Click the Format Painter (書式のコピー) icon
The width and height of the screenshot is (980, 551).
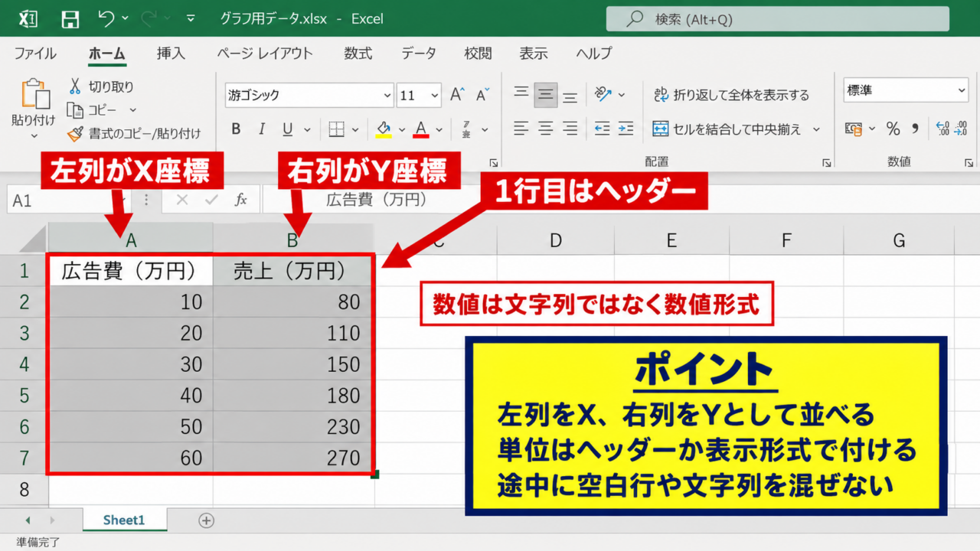tap(75, 134)
